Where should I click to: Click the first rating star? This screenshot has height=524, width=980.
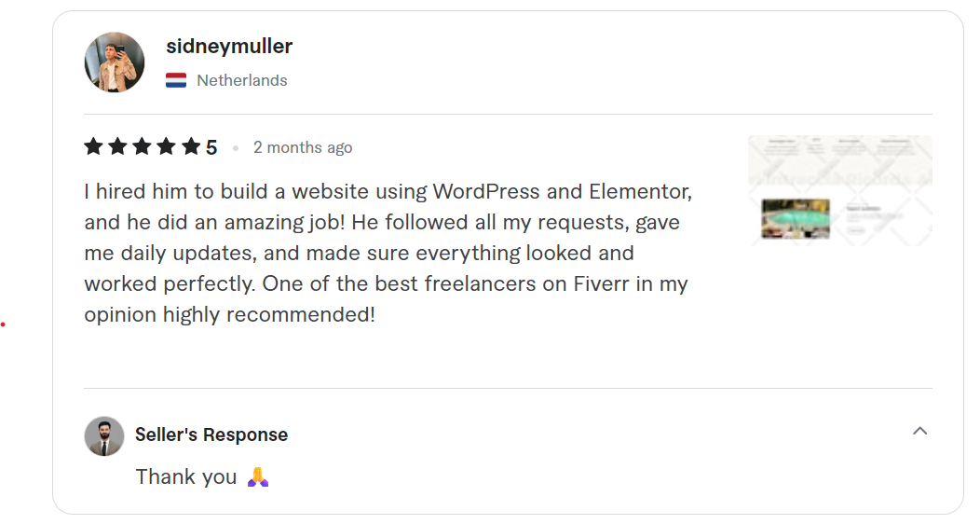[93, 146]
